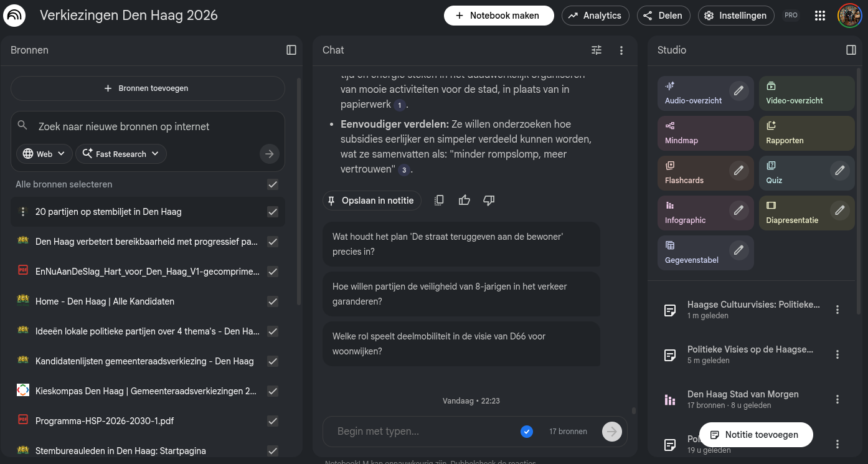Expand the Fast Research dropdown
Image resolution: width=868 pixels, height=464 pixels.
[x=121, y=154]
